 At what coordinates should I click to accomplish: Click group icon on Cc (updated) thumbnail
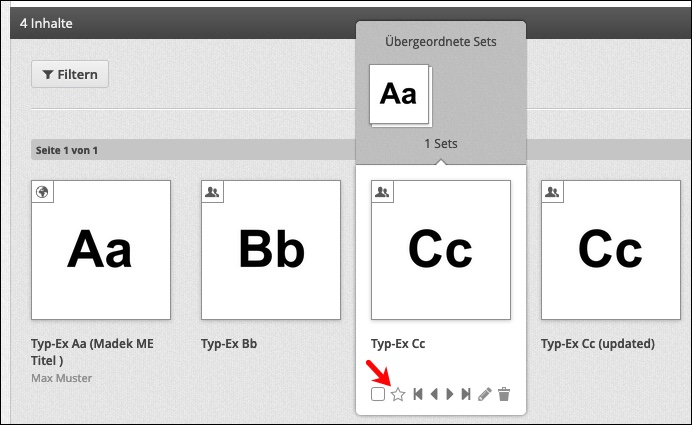tap(552, 191)
